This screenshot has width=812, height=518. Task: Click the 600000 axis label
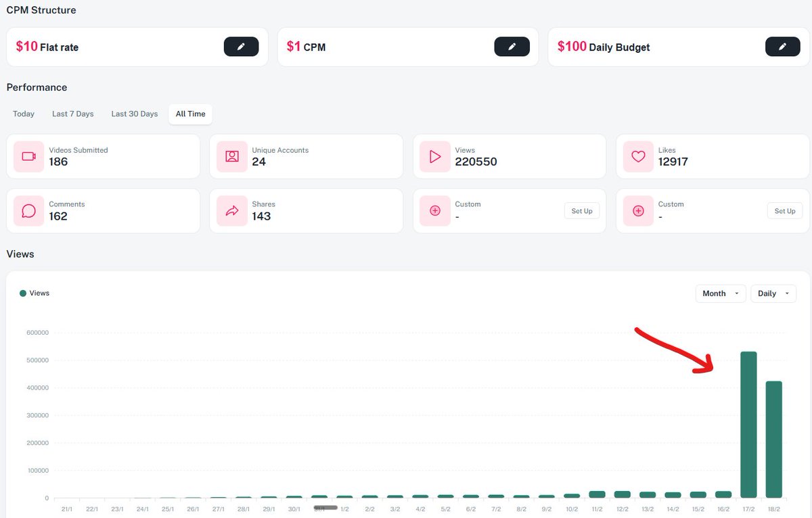click(37, 333)
